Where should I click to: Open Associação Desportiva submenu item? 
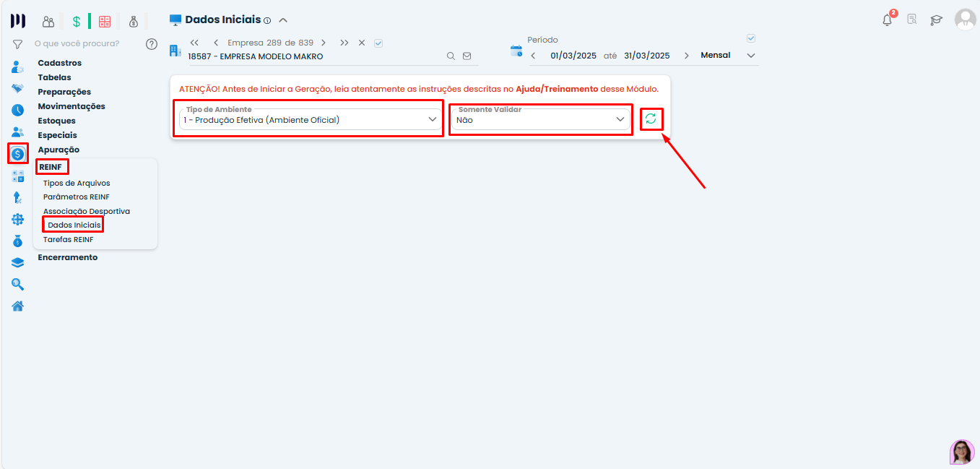(87, 211)
